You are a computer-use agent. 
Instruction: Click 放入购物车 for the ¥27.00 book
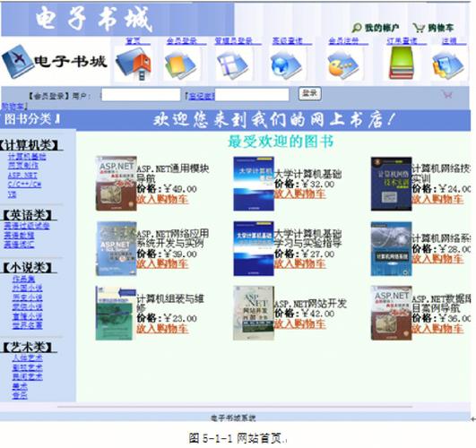tap(300, 264)
